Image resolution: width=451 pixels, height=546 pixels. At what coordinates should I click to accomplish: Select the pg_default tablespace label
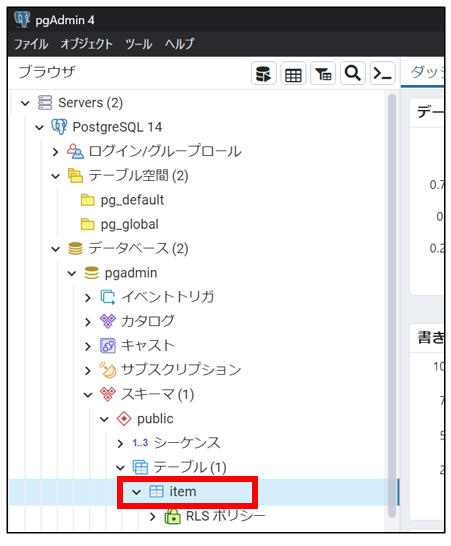click(x=132, y=200)
